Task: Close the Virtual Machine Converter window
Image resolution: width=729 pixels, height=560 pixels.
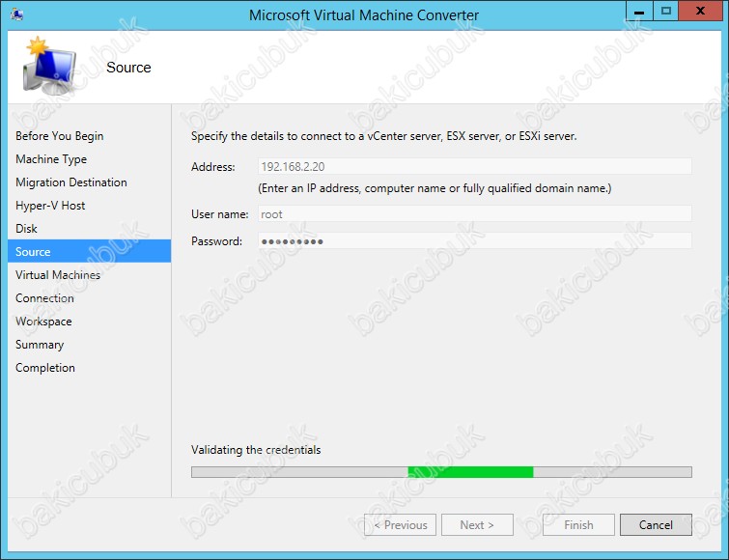Action: (700, 12)
